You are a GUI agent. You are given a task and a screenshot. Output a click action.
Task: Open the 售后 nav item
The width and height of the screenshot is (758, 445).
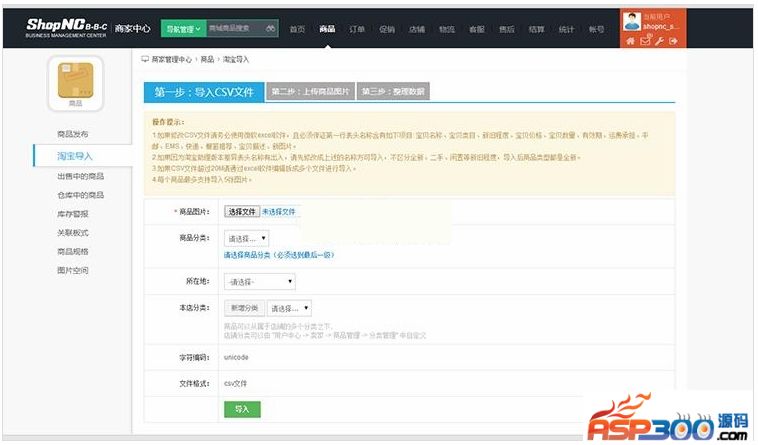click(x=507, y=29)
